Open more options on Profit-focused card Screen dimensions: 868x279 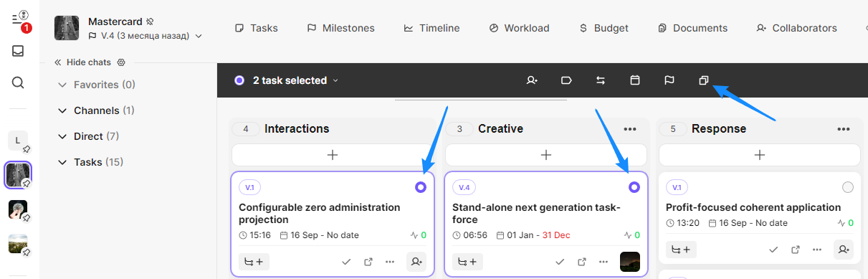(x=817, y=250)
